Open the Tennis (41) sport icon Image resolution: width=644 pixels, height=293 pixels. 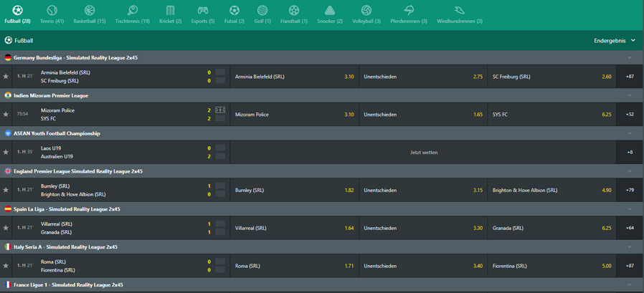pyautogui.click(x=52, y=10)
